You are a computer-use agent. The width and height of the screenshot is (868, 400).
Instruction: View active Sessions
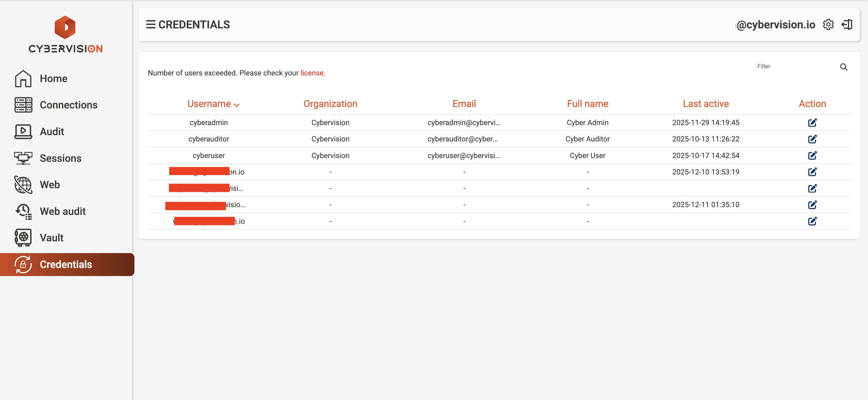click(60, 158)
